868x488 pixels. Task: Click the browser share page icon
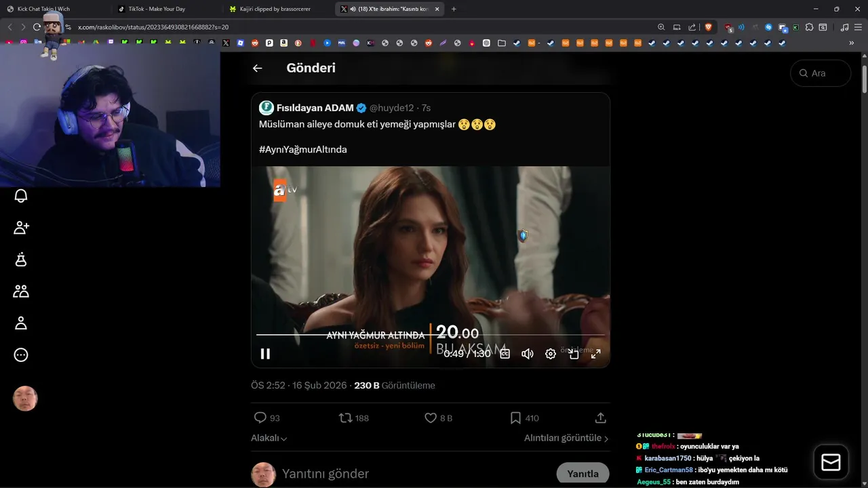(x=692, y=27)
